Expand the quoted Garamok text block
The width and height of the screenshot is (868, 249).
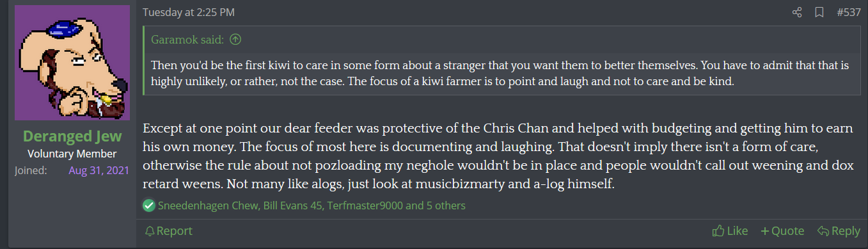pyautogui.click(x=502, y=74)
